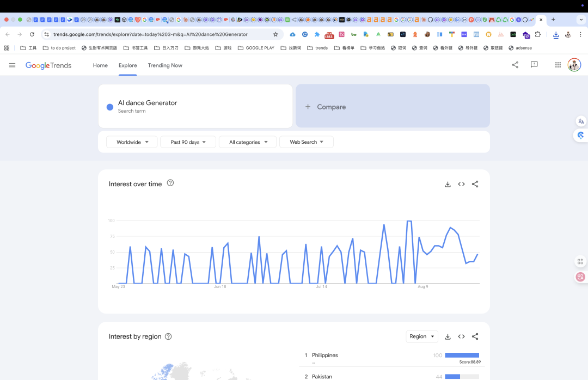Click the Jun 18 axis label
This screenshot has height=380, width=588.
tap(220, 286)
